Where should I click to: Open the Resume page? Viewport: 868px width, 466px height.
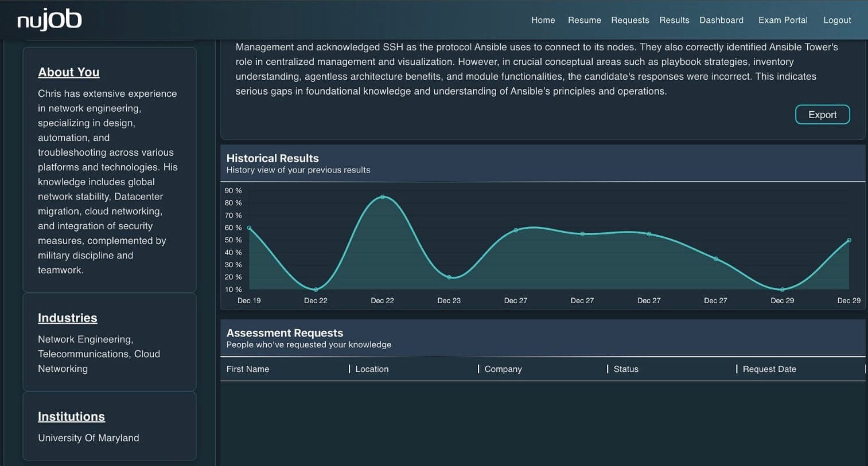pyautogui.click(x=584, y=20)
